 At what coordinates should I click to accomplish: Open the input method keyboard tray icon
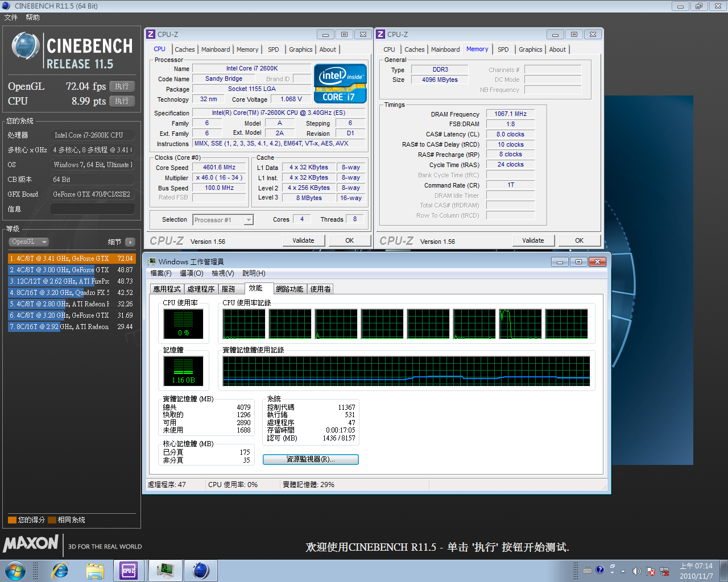[x=588, y=571]
